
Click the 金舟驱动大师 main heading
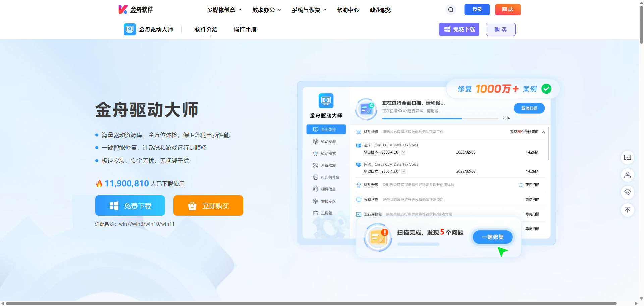click(147, 110)
